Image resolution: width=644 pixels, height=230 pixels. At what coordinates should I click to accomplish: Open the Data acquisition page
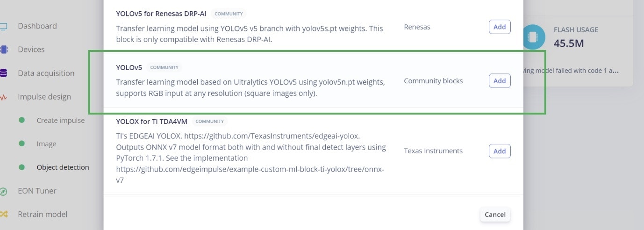[x=46, y=73]
